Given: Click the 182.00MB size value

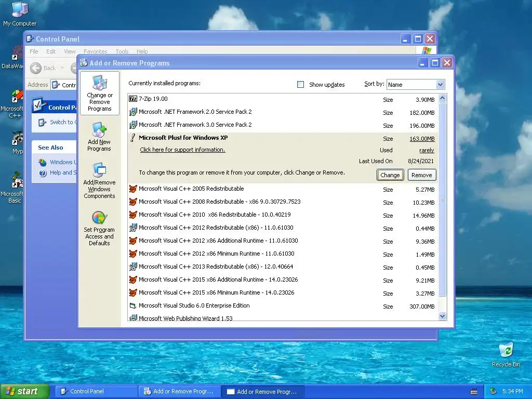Looking at the screenshot, I should 422,113.
